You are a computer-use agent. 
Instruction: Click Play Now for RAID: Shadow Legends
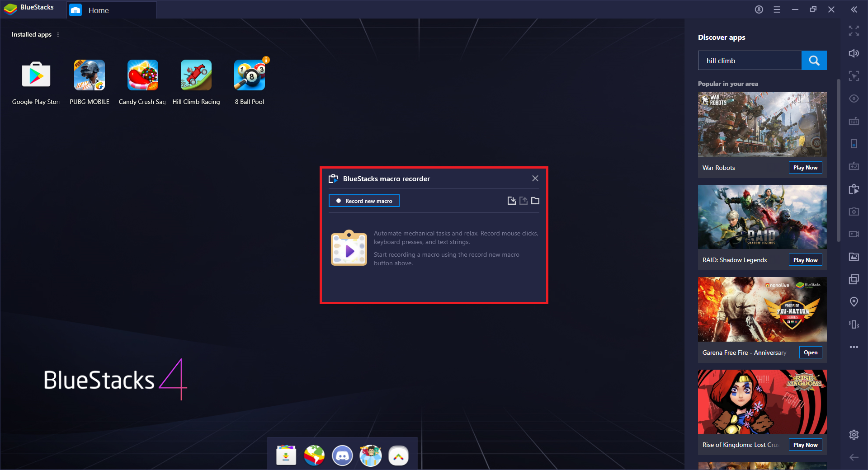click(x=806, y=260)
